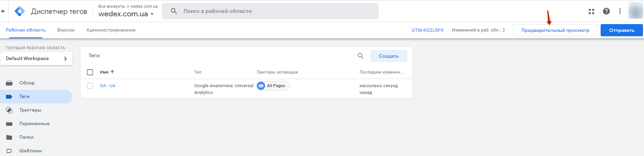Click the Переменные brick icon

[x=9, y=124]
